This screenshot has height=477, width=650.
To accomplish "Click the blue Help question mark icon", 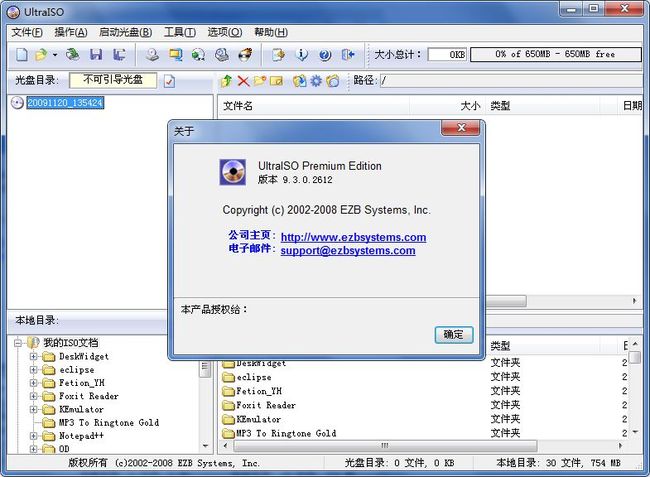I will 325,54.
